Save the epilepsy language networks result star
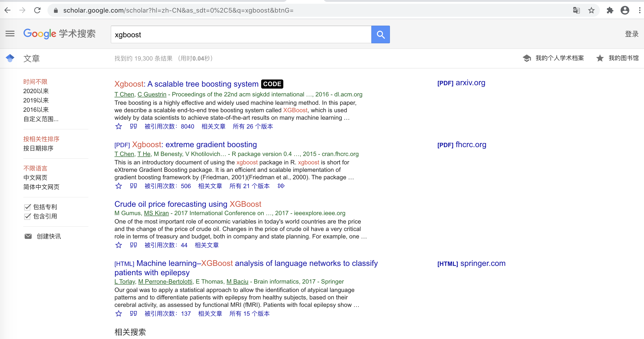 (118, 313)
